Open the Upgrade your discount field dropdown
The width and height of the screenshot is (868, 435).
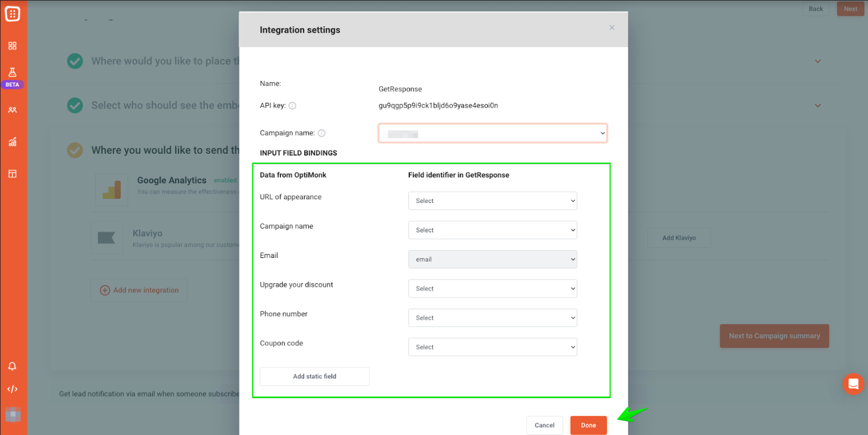(x=492, y=289)
